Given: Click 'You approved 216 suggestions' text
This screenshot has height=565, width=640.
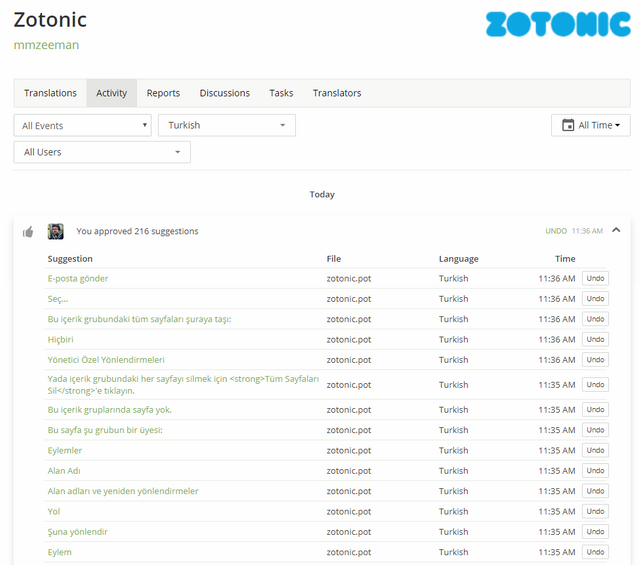Looking at the screenshot, I should 137,231.
